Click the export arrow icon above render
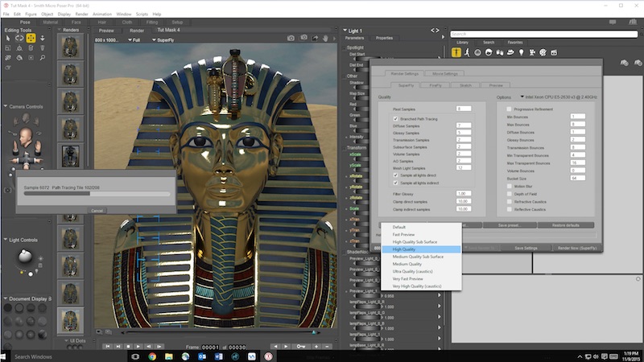Viewport: 644px width, 362px height. (x=315, y=38)
